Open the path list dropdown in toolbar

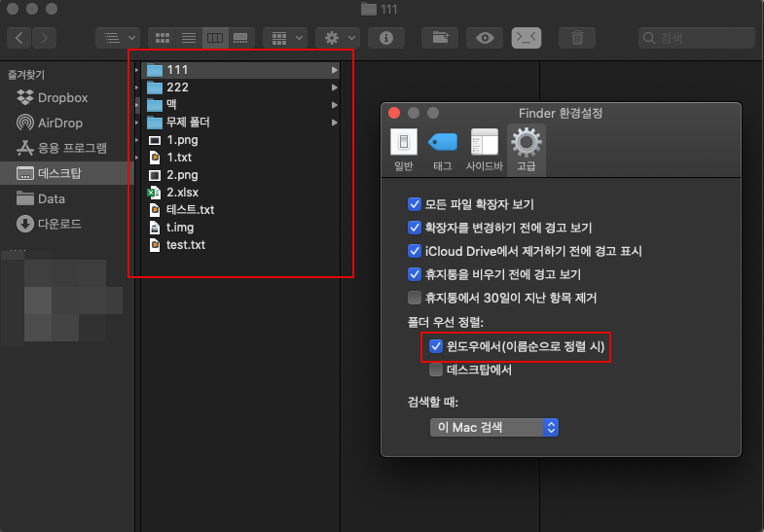coord(118,38)
